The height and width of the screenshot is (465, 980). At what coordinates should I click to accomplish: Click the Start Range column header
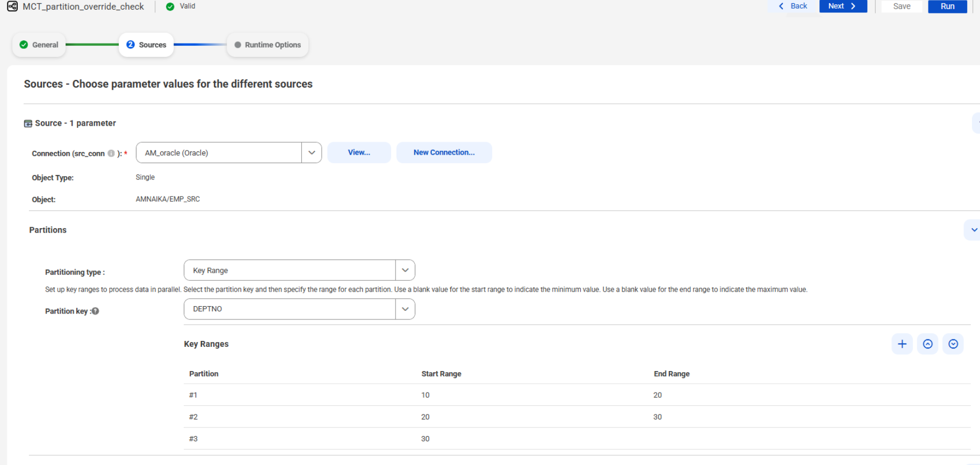pos(441,374)
